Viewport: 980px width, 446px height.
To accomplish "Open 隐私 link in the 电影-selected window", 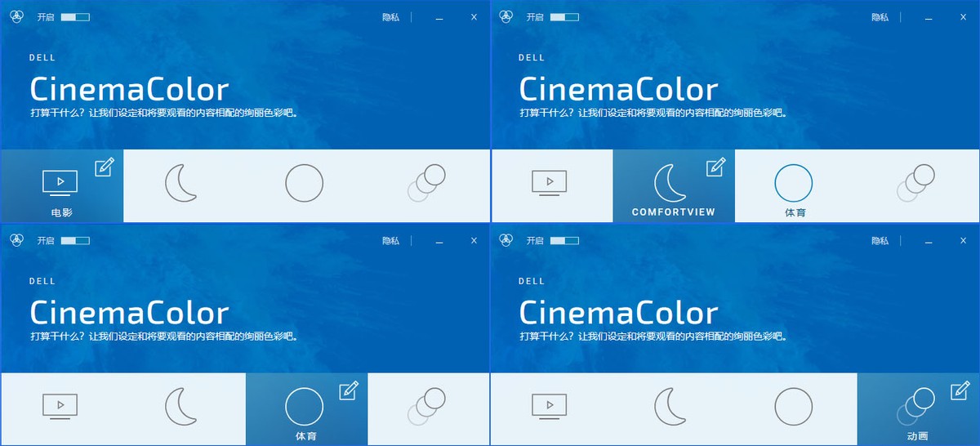I will coord(390,17).
